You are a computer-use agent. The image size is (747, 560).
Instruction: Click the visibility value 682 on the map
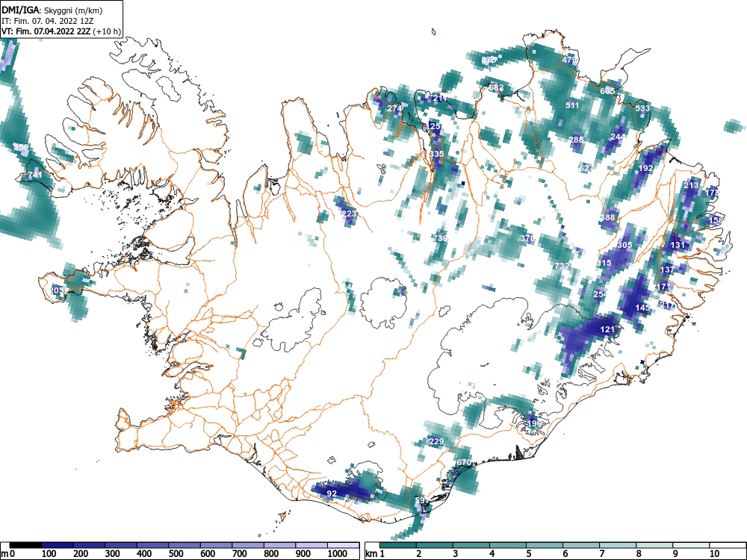tap(497, 87)
